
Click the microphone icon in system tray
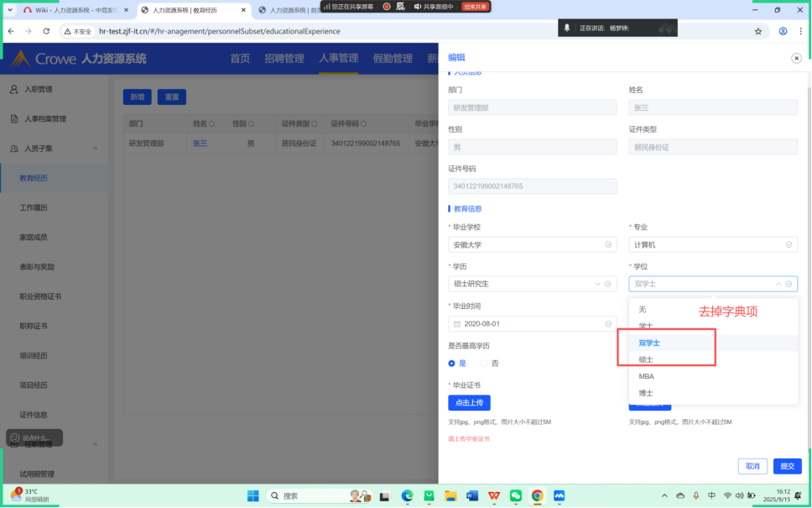(x=696, y=495)
